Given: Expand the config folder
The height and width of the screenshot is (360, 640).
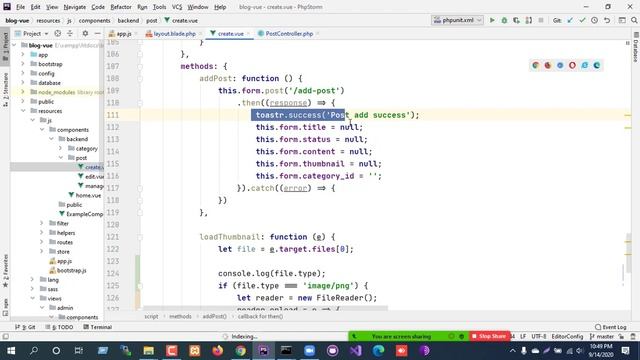Looking at the screenshot, I should (23, 73).
